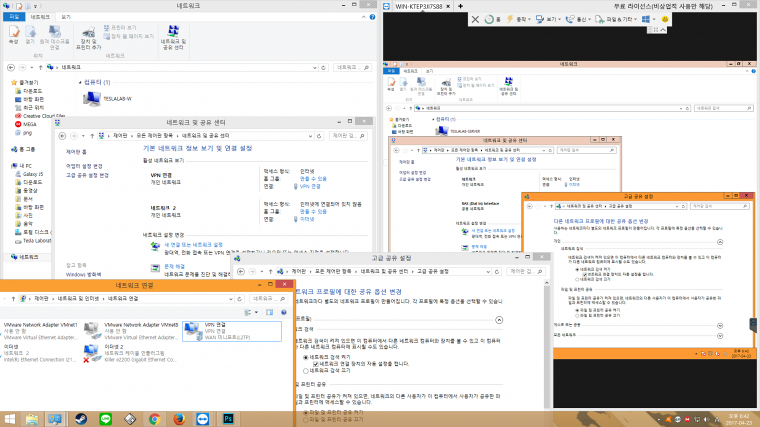
Task: Switch to 보기 tab in remote Network explorer
Action: coord(429,71)
